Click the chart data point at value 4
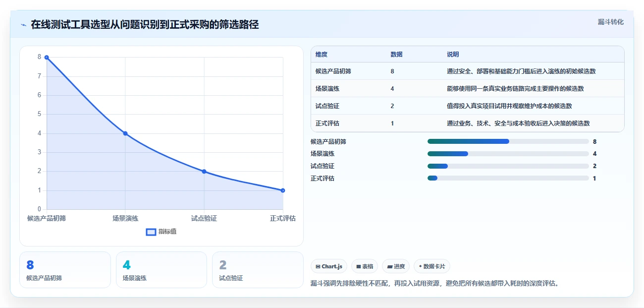 coord(125,133)
